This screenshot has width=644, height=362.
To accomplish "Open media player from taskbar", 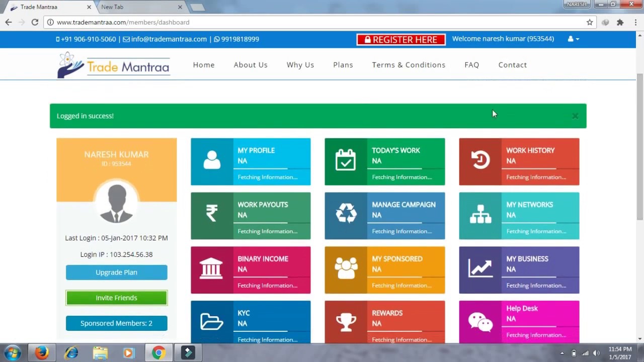I will pos(129,353).
